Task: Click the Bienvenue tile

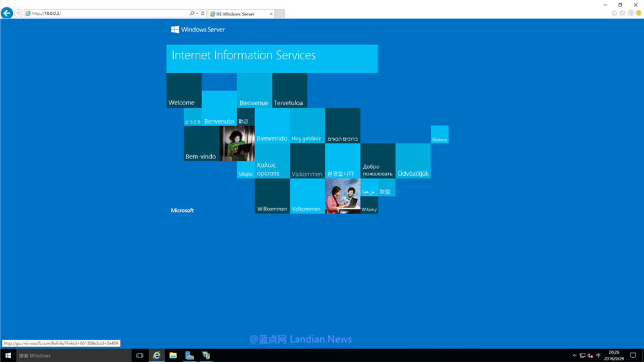Action: [254, 90]
